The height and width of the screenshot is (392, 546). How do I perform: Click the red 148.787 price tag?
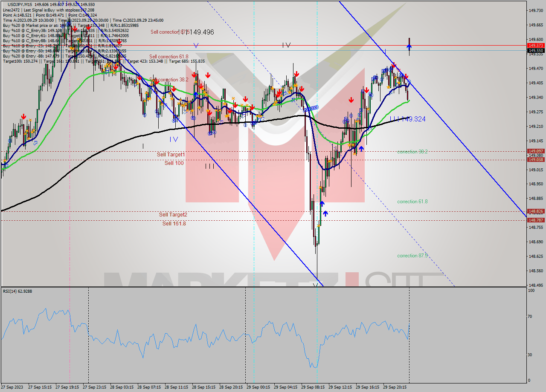point(536,220)
